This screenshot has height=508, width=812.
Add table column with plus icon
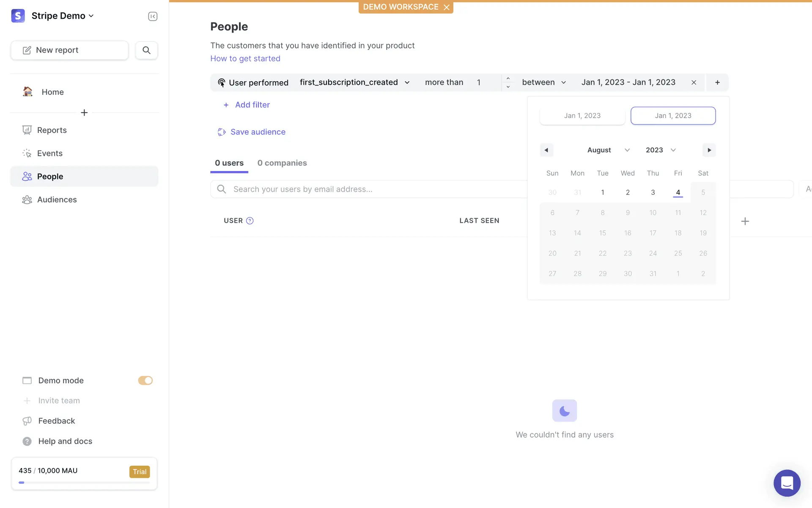click(x=745, y=221)
